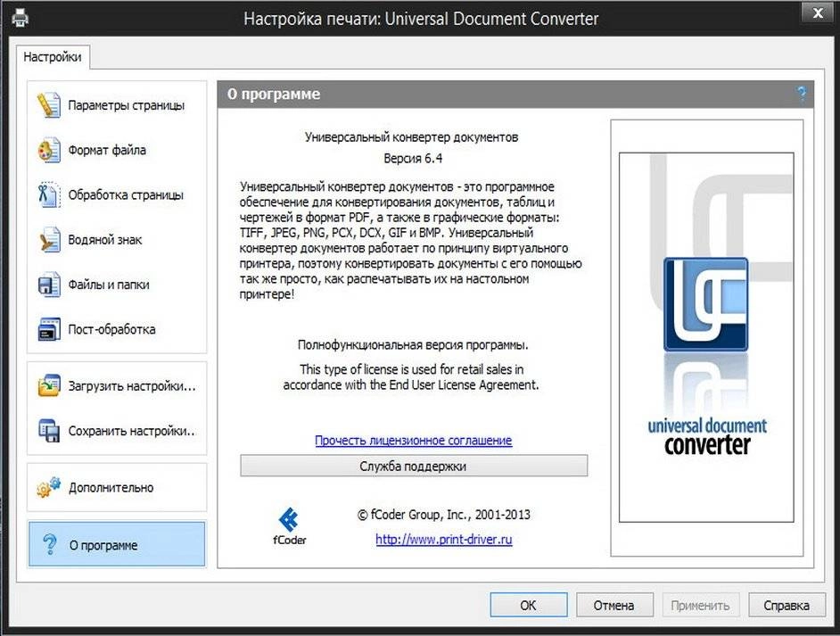Open Прочесть лицензионное соглашение link

(413, 441)
